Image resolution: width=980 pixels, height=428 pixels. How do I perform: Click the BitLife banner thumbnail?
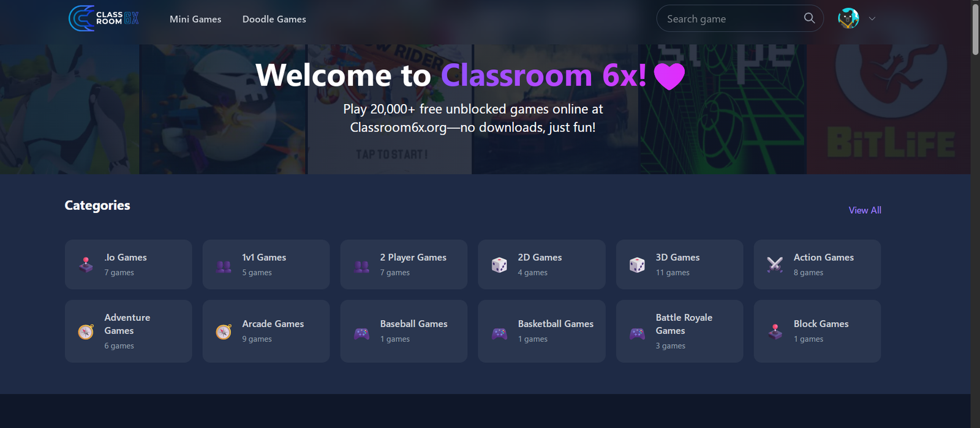888,109
